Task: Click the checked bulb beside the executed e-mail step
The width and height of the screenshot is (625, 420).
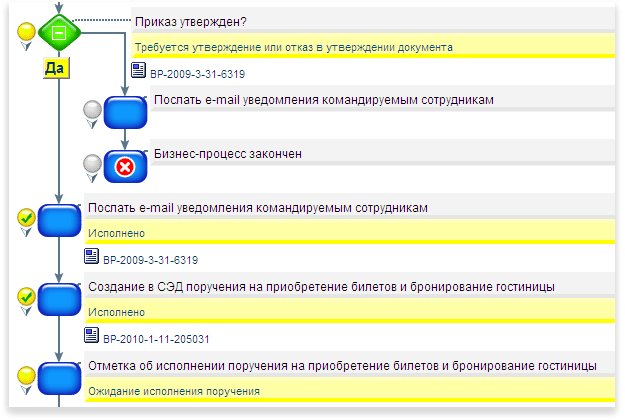Action: (x=27, y=219)
